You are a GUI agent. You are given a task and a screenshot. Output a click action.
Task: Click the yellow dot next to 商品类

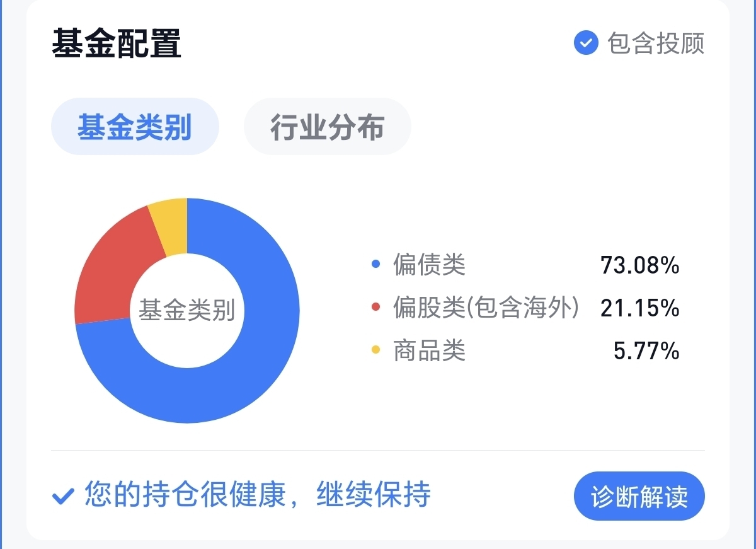[376, 349]
